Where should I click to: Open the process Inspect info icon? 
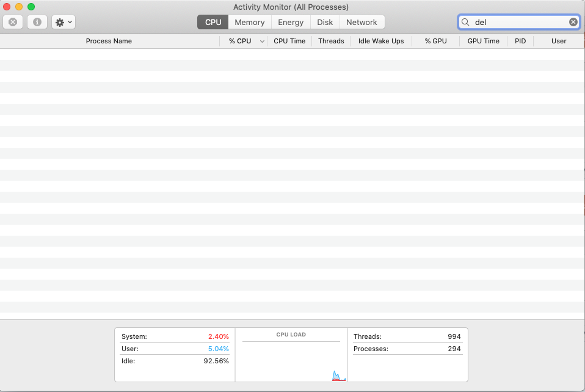[x=37, y=22]
